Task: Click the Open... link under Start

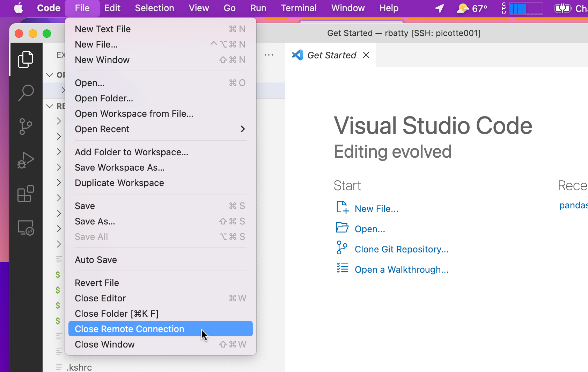Action: (370, 229)
